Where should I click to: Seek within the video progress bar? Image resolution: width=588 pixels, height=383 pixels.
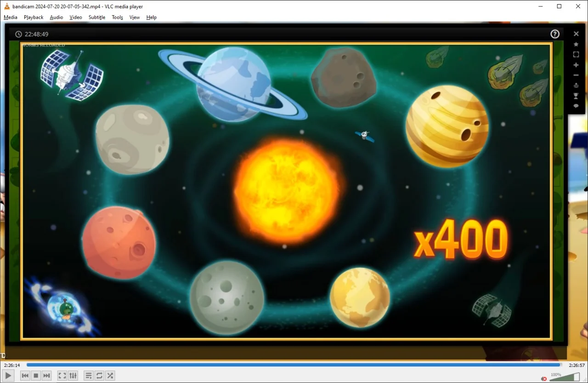pyautogui.click(x=294, y=365)
